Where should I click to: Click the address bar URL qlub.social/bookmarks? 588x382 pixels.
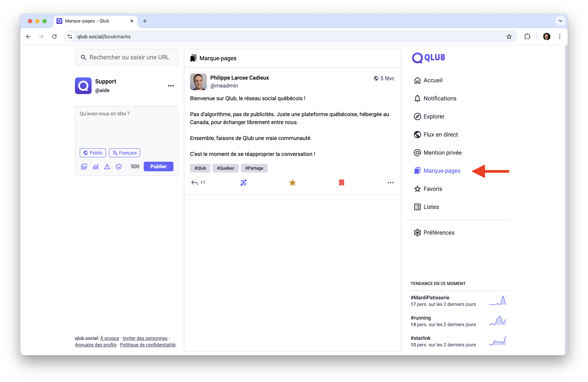pos(104,37)
